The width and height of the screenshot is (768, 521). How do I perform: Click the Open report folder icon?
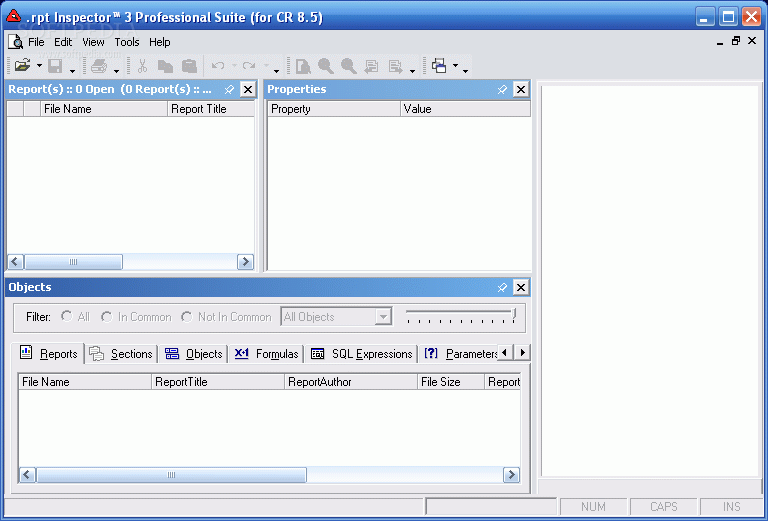[x=23, y=65]
